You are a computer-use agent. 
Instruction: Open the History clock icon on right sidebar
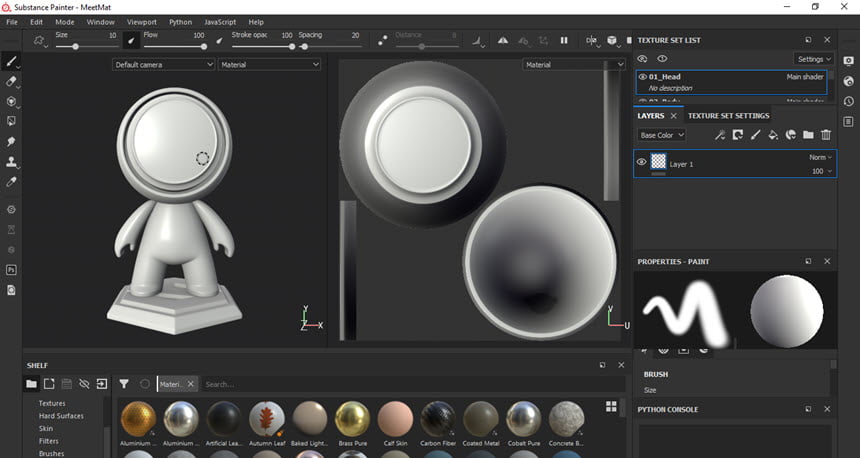click(x=848, y=101)
